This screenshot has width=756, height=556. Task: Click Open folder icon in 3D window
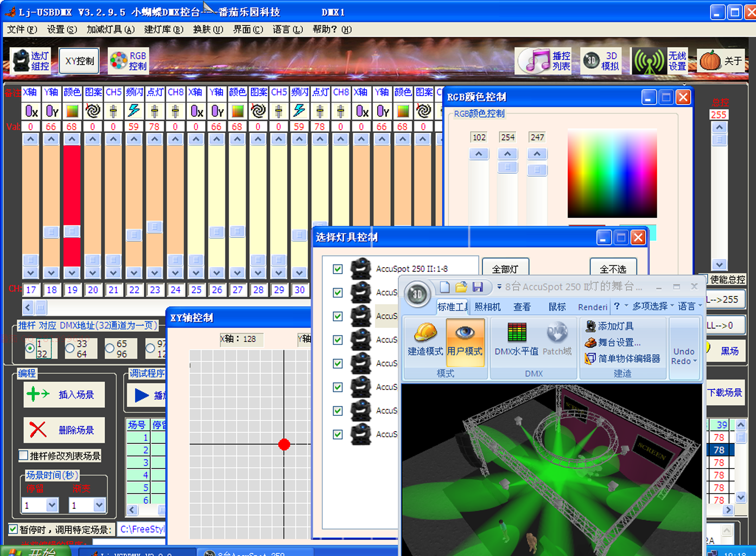click(461, 287)
